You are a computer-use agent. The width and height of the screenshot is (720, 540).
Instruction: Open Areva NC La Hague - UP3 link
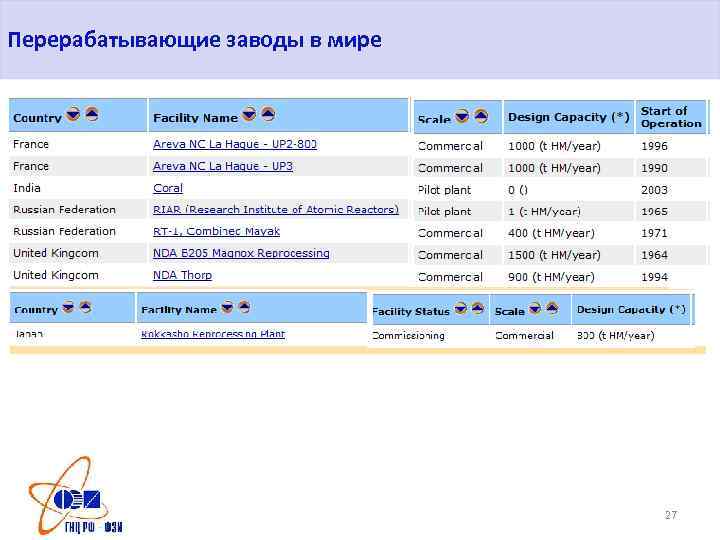point(223,166)
